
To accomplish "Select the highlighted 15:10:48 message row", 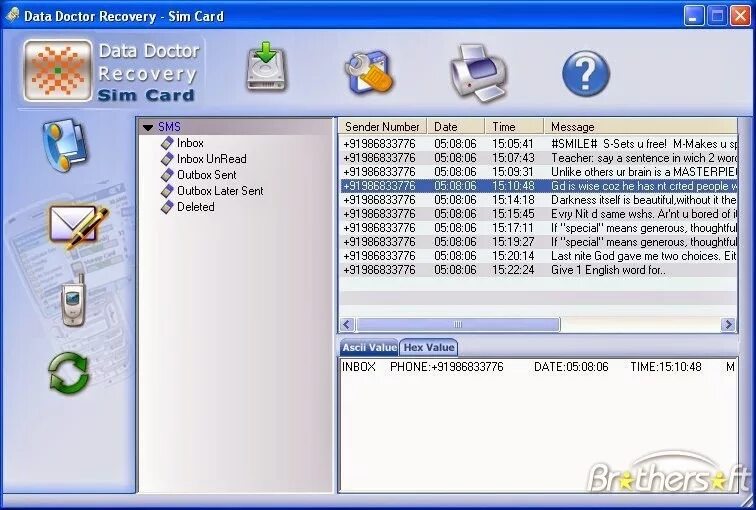I will click(539, 186).
